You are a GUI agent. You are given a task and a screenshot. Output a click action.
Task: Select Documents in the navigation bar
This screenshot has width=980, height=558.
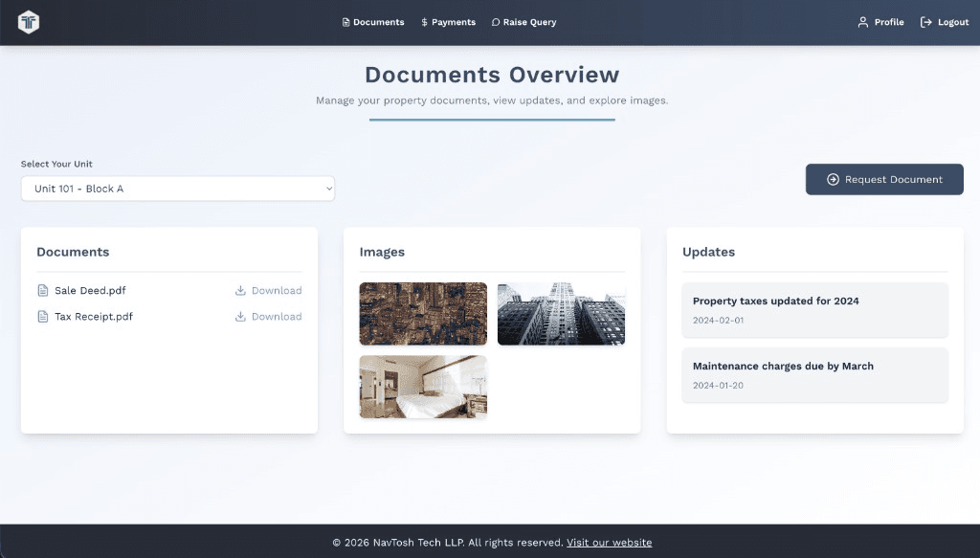pyautogui.click(x=373, y=21)
